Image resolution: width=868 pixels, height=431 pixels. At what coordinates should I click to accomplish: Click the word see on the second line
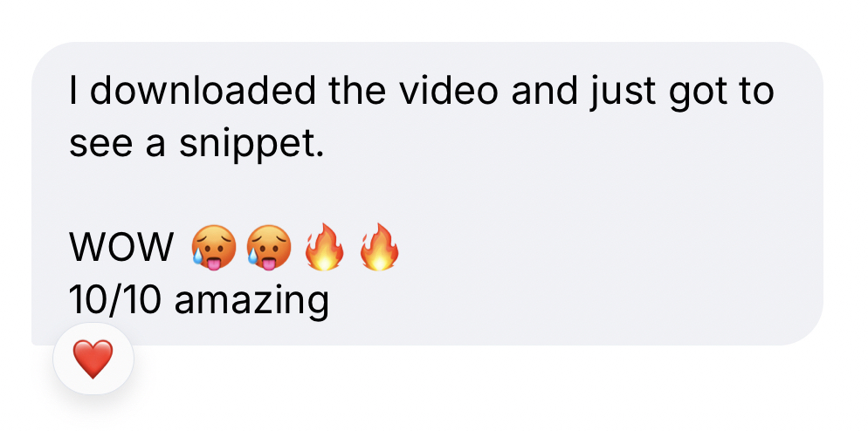coord(101,146)
